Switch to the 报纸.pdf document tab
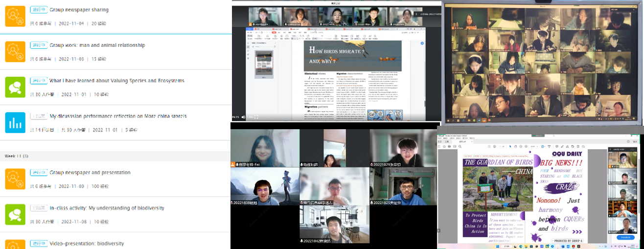Viewport: 644px width, 249px height. coord(463,142)
